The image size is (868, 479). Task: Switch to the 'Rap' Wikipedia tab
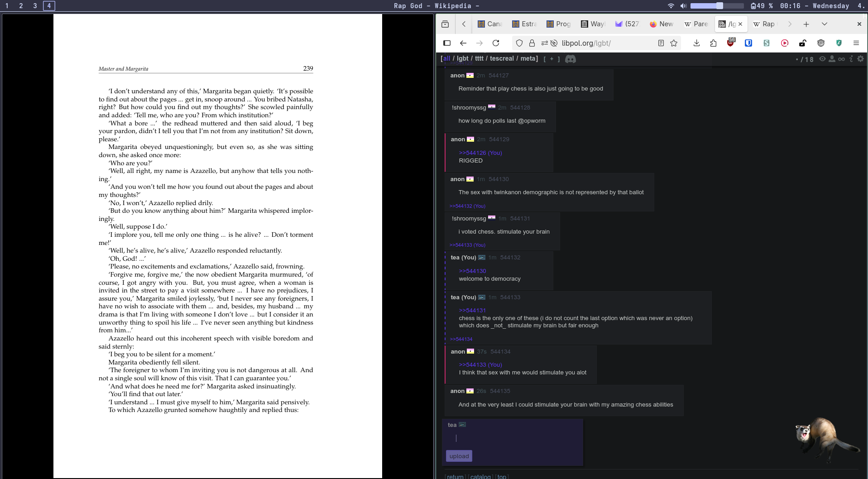[765, 24]
